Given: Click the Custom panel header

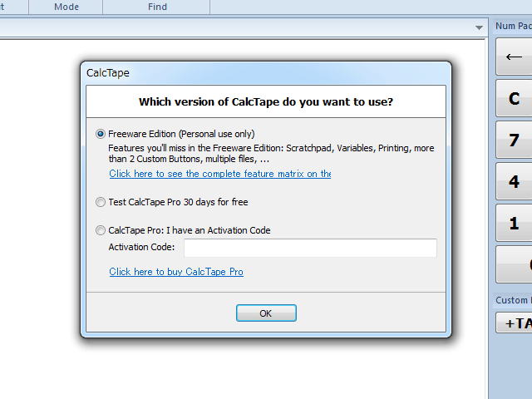Looking at the screenshot, I should pyautogui.click(x=512, y=300).
